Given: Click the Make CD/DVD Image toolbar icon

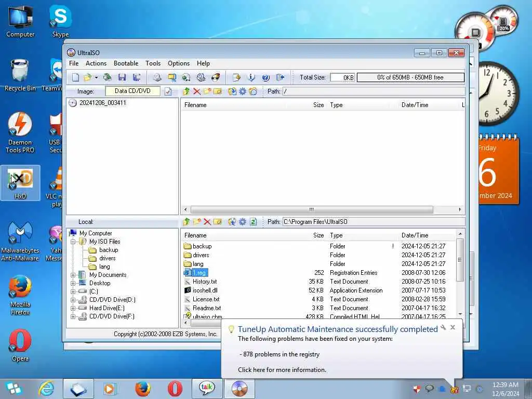Looking at the screenshot, I should click(157, 77).
